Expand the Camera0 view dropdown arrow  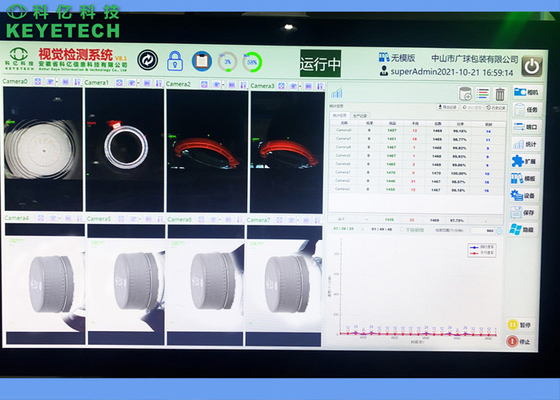(57, 82)
